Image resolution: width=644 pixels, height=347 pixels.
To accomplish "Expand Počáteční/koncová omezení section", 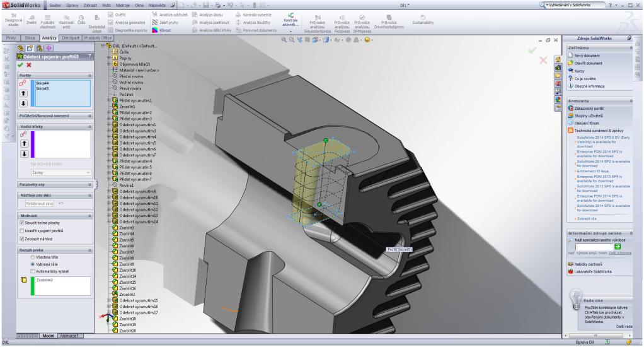I will pyautogui.click(x=89, y=116).
